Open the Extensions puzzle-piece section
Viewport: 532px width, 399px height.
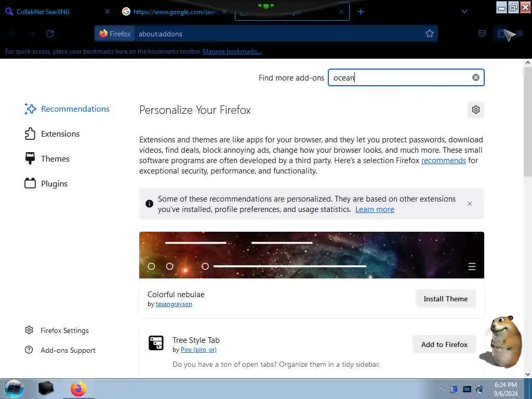click(52, 134)
